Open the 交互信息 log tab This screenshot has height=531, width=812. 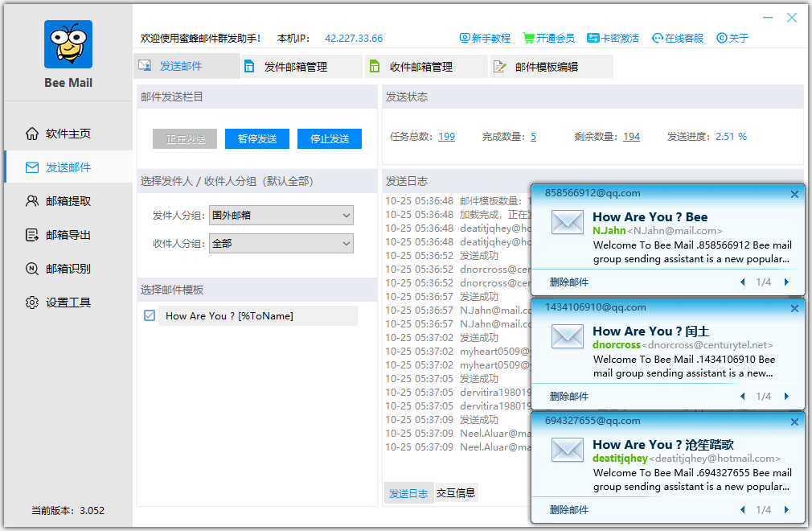click(x=457, y=492)
